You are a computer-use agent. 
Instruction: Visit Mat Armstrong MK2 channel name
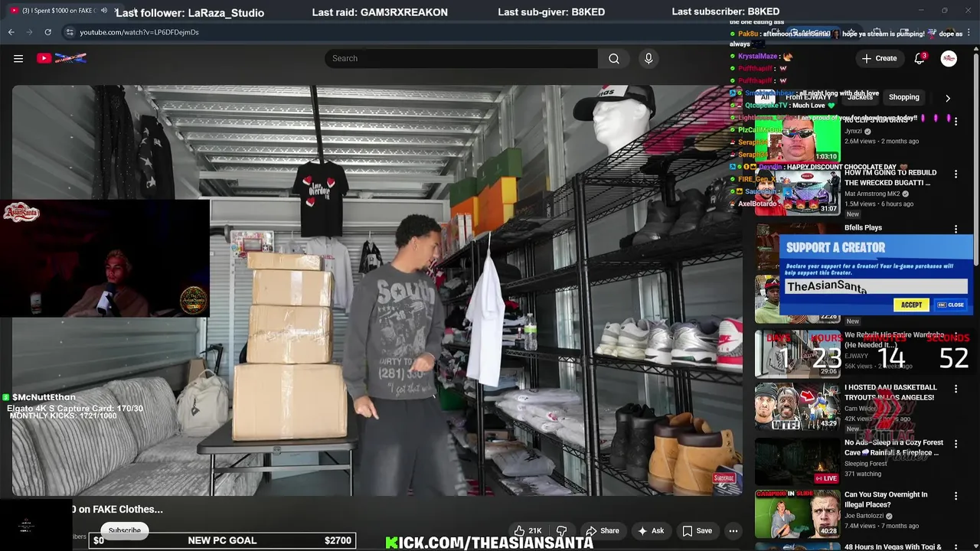click(872, 194)
